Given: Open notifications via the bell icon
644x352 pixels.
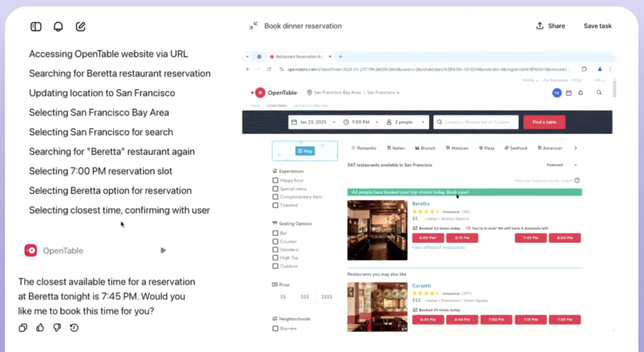Looking at the screenshot, I should click(58, 26).
